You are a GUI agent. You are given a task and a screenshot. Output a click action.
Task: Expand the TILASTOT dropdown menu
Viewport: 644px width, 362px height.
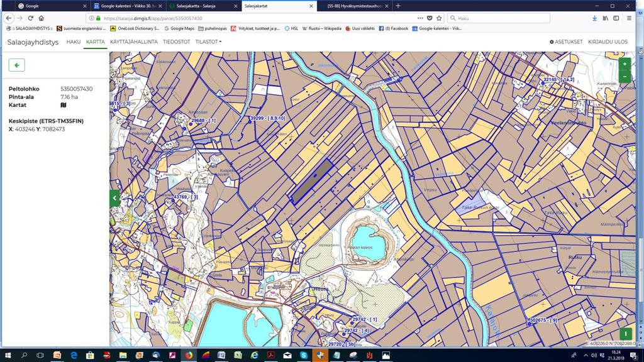(x=208, y=42)
